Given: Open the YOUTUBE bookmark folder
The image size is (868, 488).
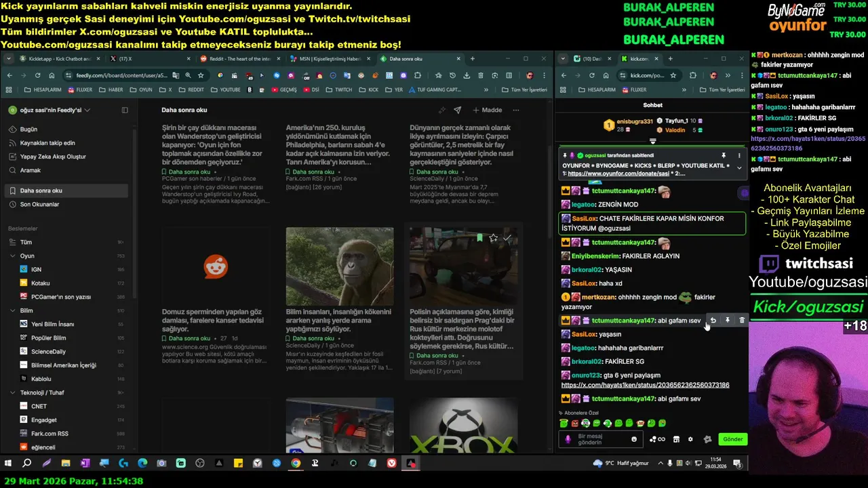Looking at the screenshot, I should point(226,89).
